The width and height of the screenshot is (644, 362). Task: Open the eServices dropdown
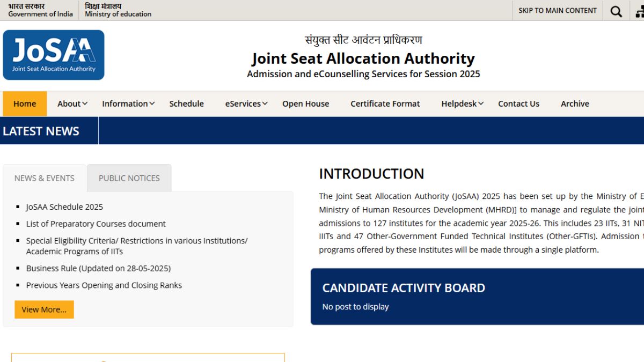pyautogui.click(x=246, y=104)
